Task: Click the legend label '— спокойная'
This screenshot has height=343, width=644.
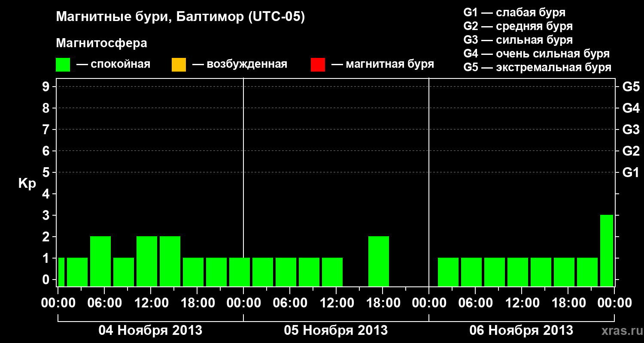Action: click(113, 64)
